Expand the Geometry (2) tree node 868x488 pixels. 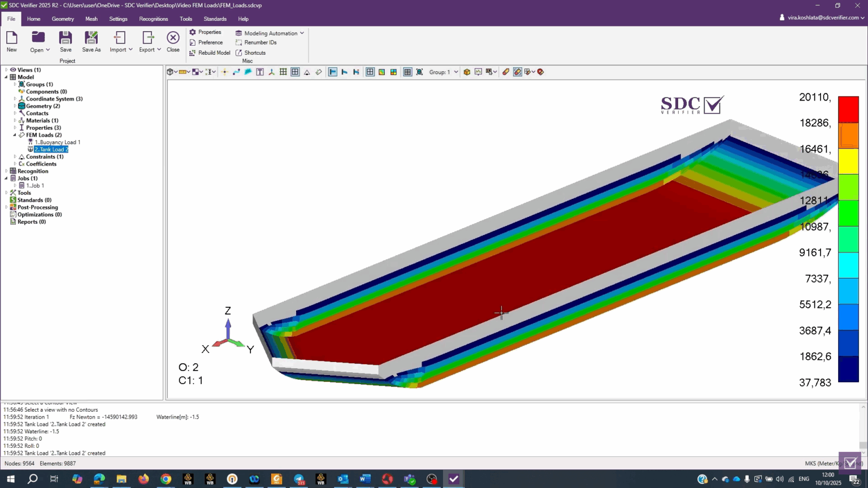15,106
